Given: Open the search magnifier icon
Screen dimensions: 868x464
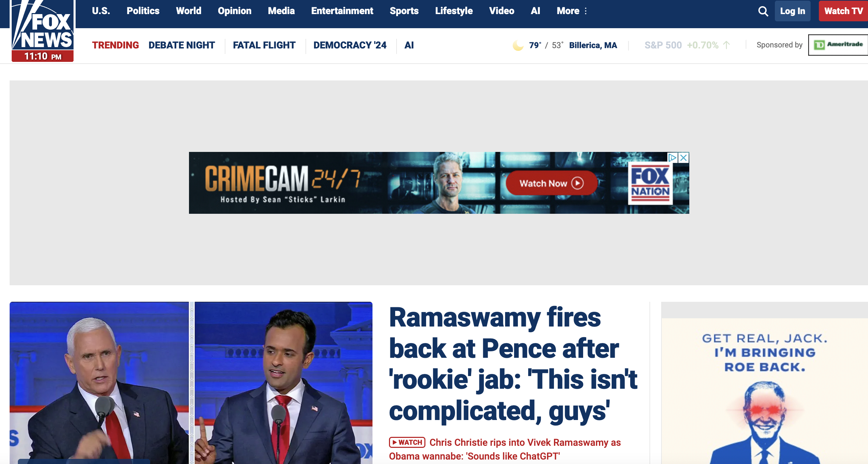Looking at the screenshot, I should click(x=763, y=11).
